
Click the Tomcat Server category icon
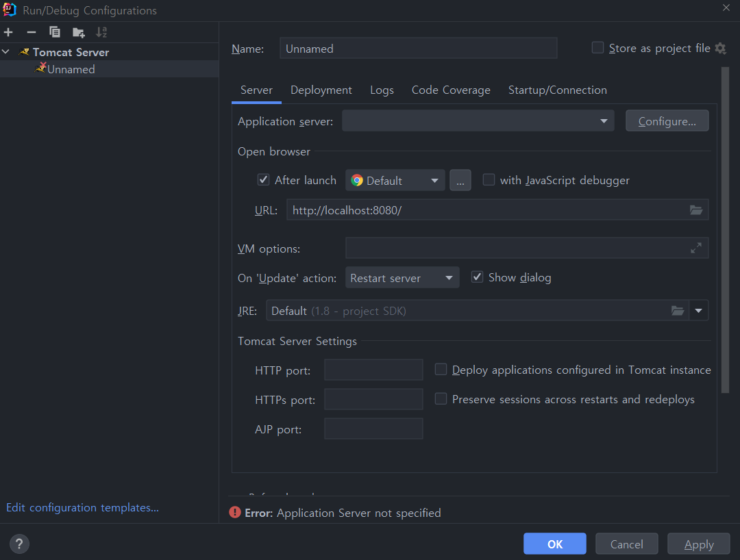tap(24, 52)
